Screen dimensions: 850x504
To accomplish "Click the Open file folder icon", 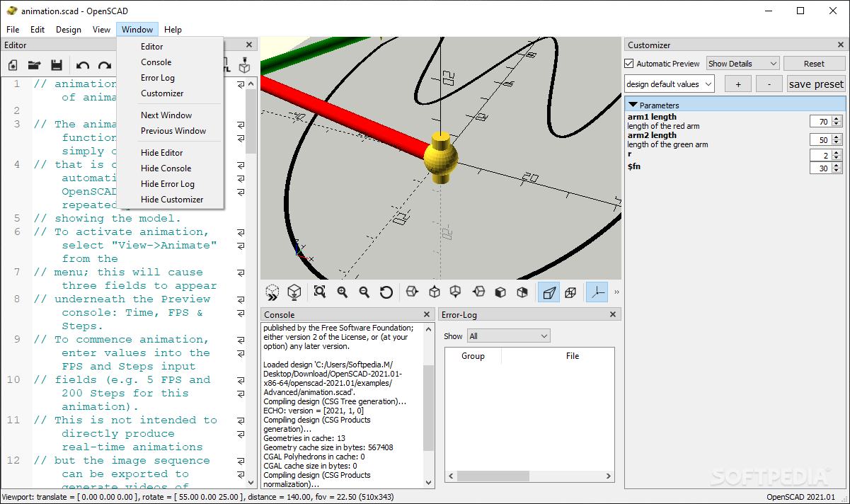I will (x=34, y=65).
